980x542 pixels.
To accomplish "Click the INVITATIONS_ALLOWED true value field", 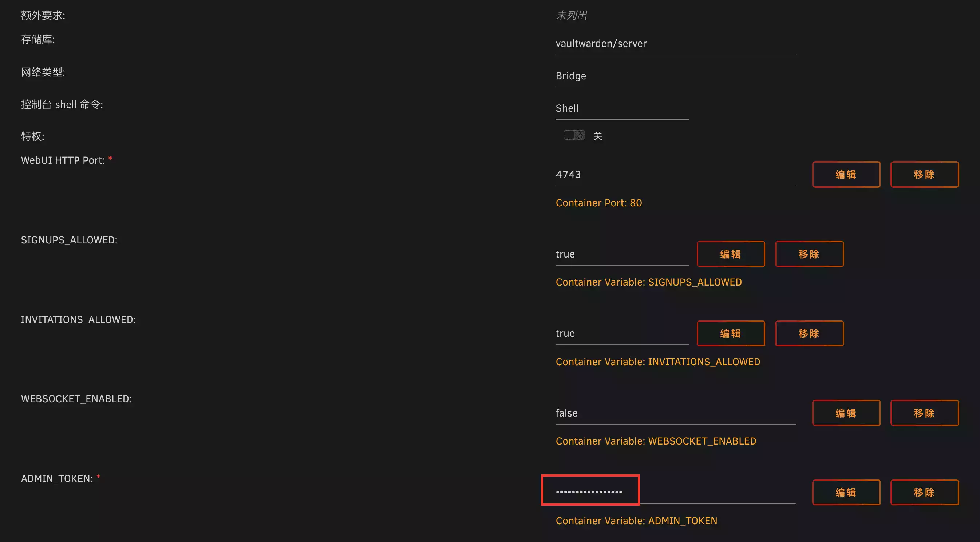I will (x=622, y=333).
